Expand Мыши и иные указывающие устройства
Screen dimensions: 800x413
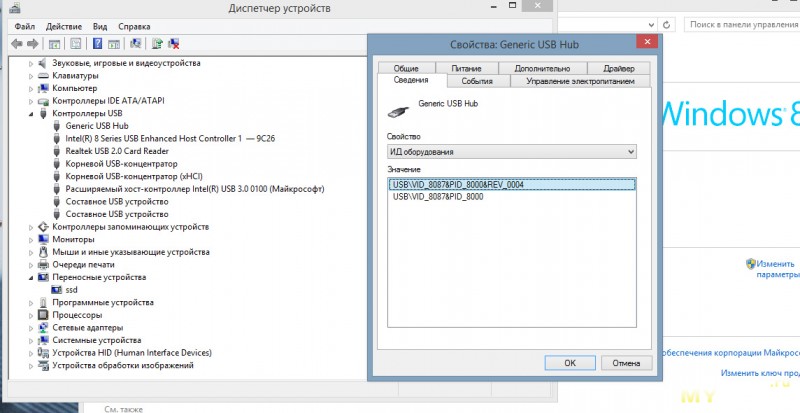click(x=31, y=252)
